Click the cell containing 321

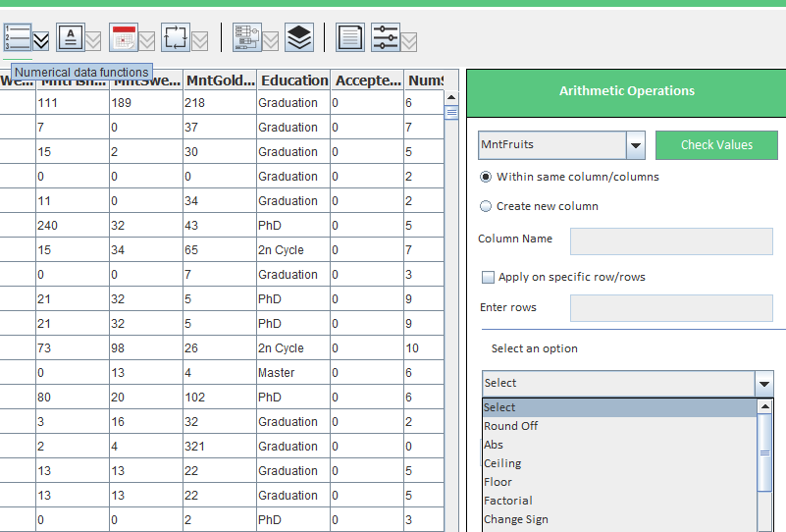click(220, 447)
